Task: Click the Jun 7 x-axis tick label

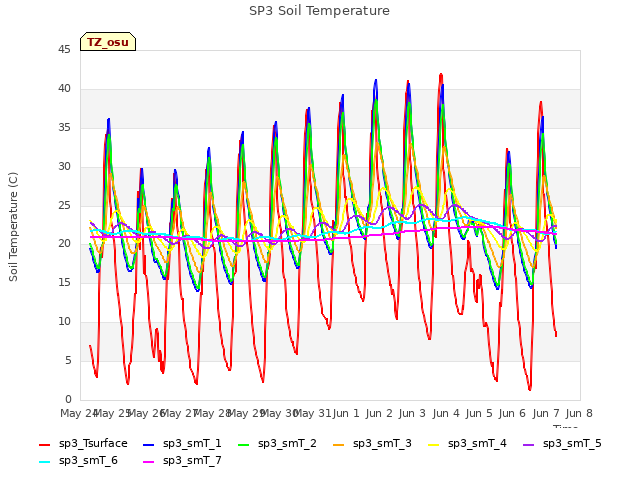Action: pos(546,414)
